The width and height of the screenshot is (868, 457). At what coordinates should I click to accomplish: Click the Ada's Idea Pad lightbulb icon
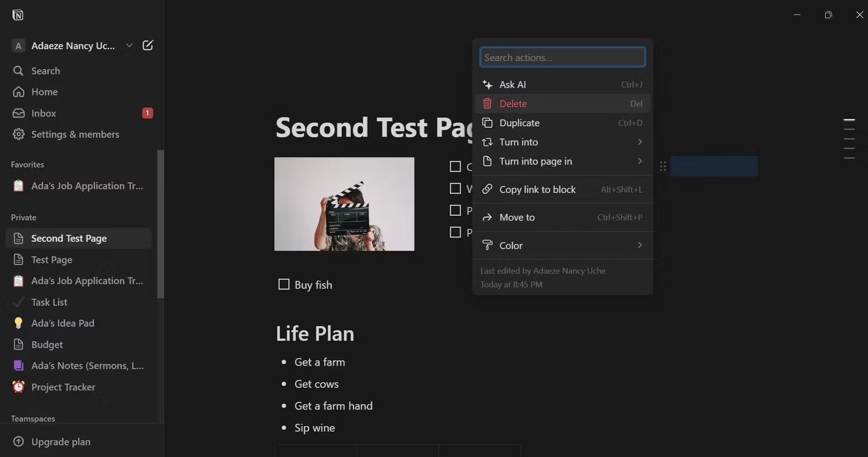[x=19, y=323]
